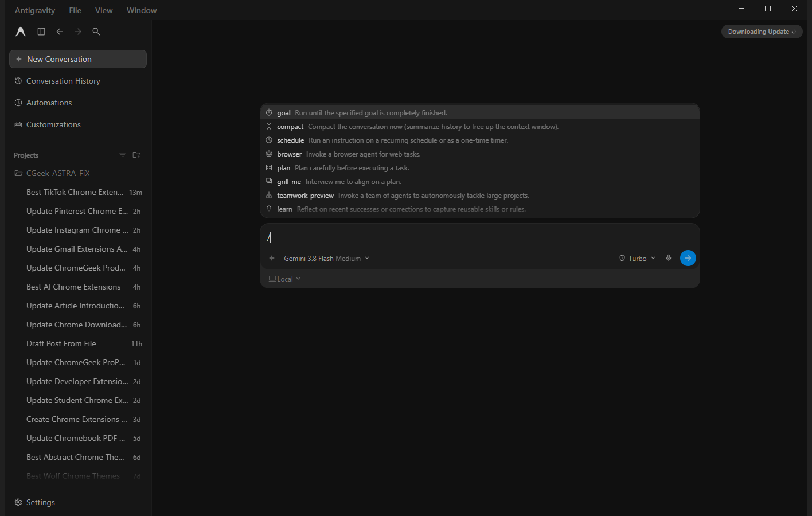
Task: Choose the schedule slash command
Action: [x=480, y=140]
